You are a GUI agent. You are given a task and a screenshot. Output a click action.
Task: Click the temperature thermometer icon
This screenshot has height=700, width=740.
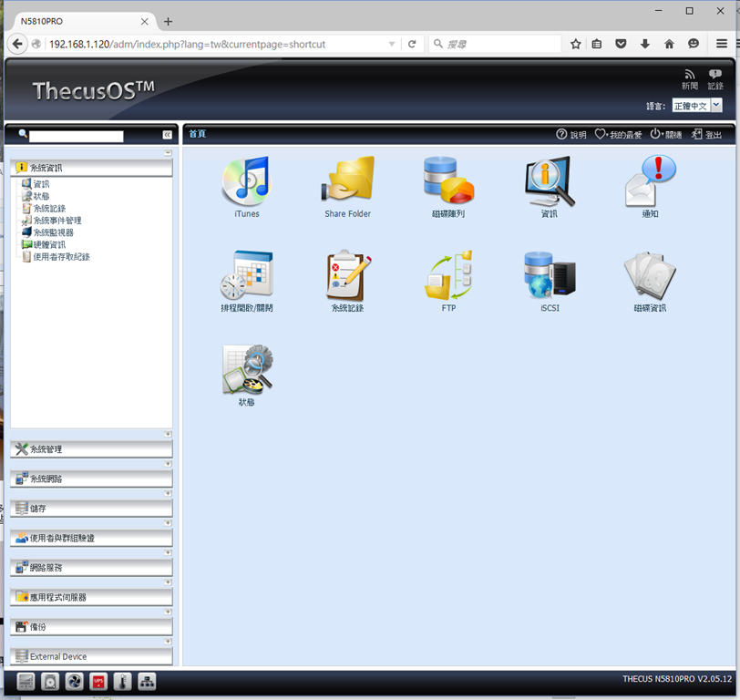tap(123, 682)
